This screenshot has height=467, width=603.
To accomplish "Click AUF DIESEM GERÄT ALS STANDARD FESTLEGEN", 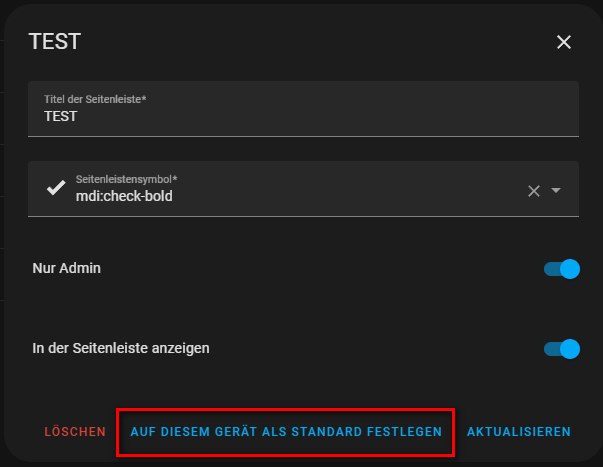I will click(286, 432).
